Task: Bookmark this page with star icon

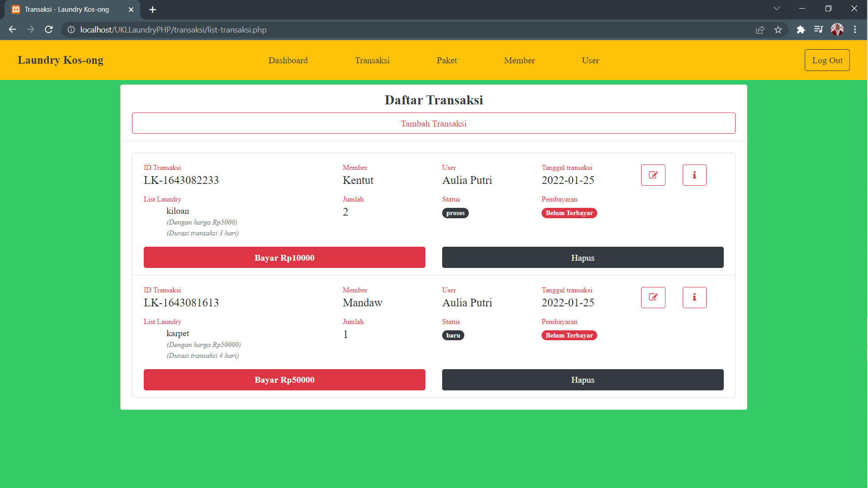Action: [778, 30]
